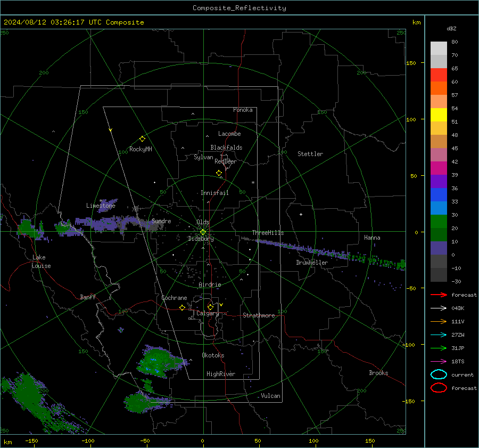The width and height of the screenshot is (479, 448).
Task: Select the bright orange swatch below red
Action: (x=439, y=88)
